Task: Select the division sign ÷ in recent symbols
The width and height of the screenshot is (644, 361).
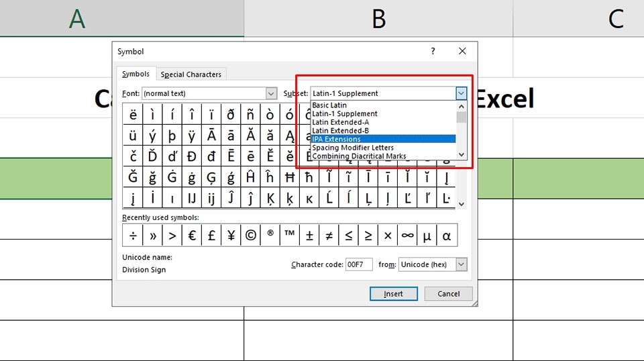Action: [x=133, y=236]
